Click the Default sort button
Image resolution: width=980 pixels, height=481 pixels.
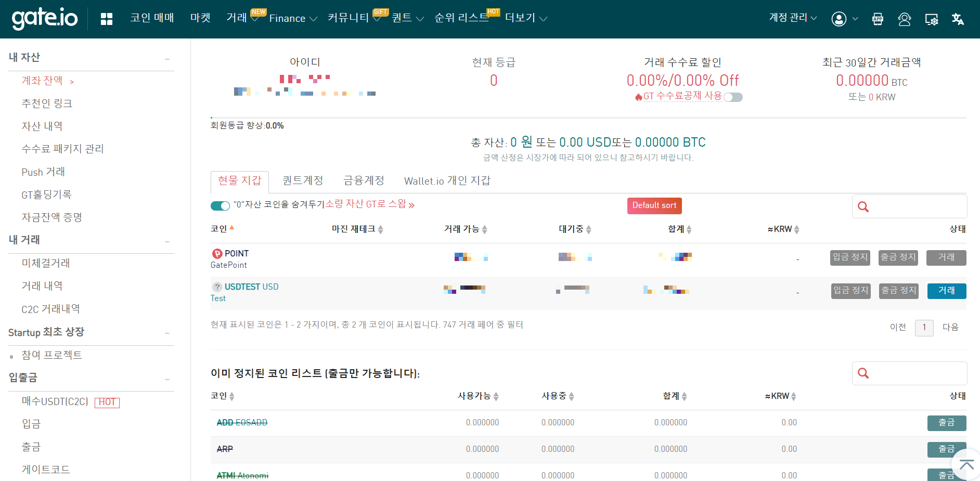click(x=654, y=205)
